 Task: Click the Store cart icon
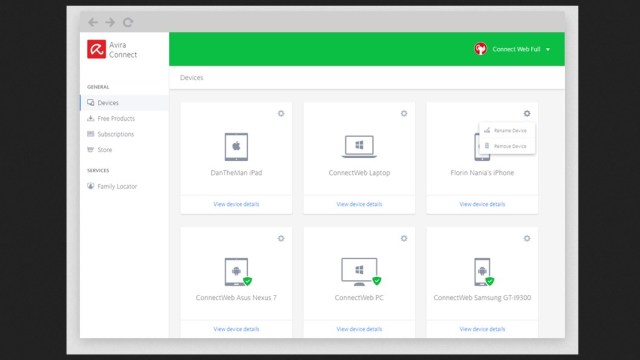[x=91, y=149]
